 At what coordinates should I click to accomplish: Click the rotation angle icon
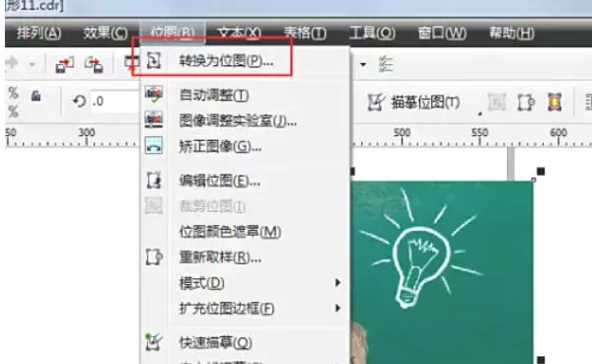point(79,102)
